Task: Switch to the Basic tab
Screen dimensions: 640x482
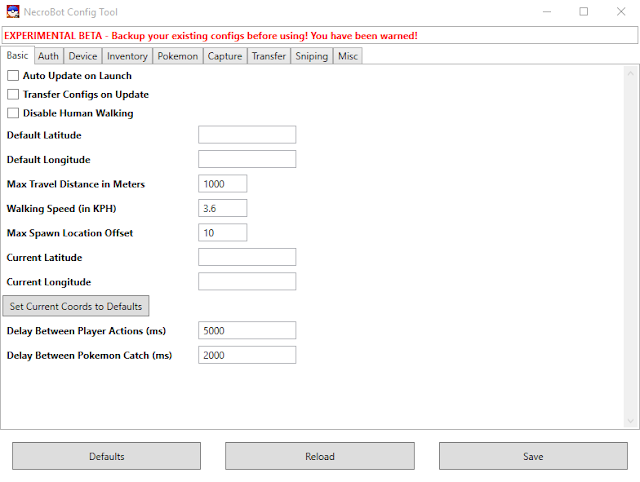Action: [17, 56]
